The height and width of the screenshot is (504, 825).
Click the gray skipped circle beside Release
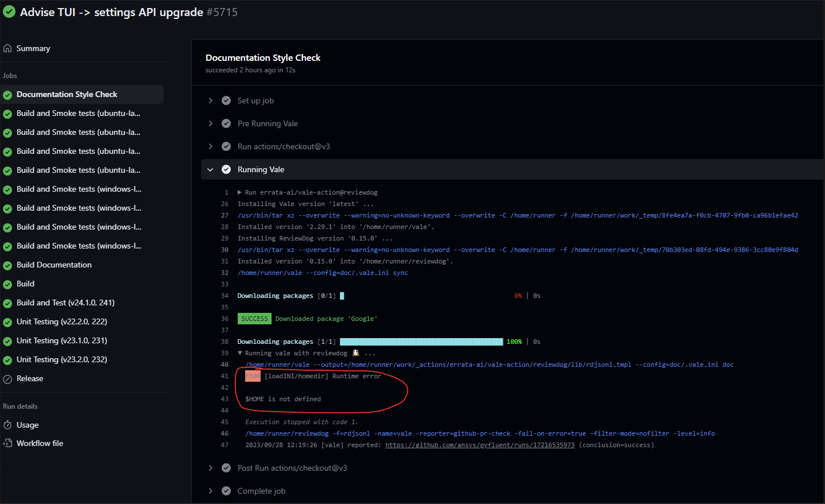point(7,378)
